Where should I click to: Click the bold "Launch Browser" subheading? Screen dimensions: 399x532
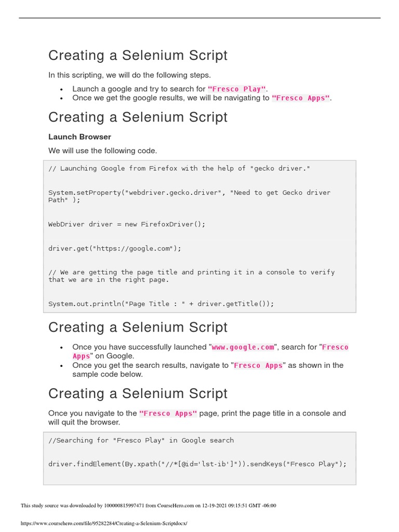click(79, 137)
